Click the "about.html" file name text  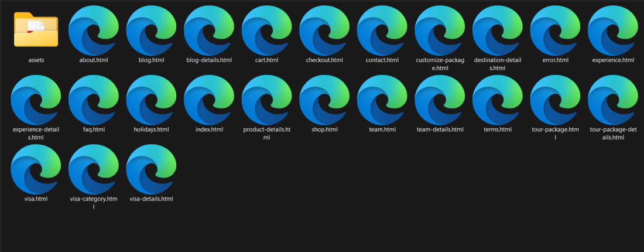(x=94, y=60)
